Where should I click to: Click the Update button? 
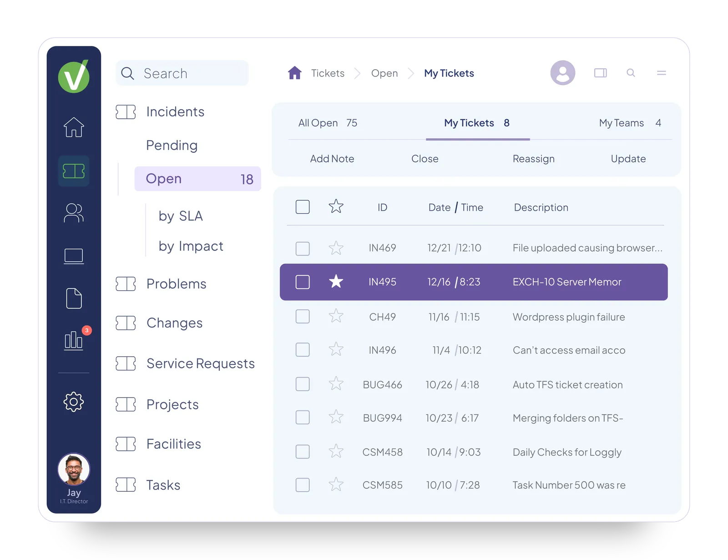coord(628,159)
